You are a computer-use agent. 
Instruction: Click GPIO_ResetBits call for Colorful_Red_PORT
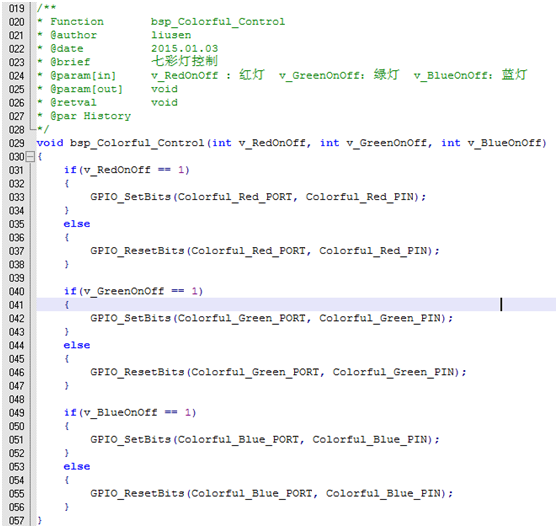265,251
